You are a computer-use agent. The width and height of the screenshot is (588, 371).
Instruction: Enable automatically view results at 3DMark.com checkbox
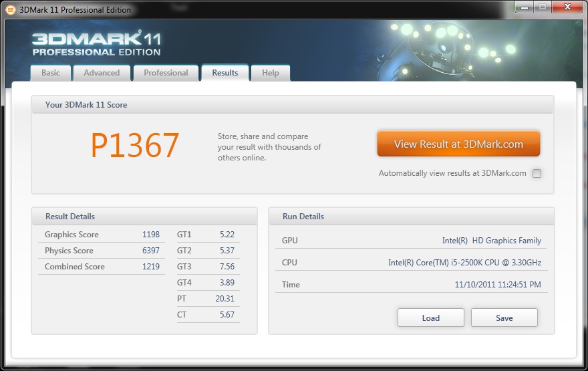[x=537, y=173]
